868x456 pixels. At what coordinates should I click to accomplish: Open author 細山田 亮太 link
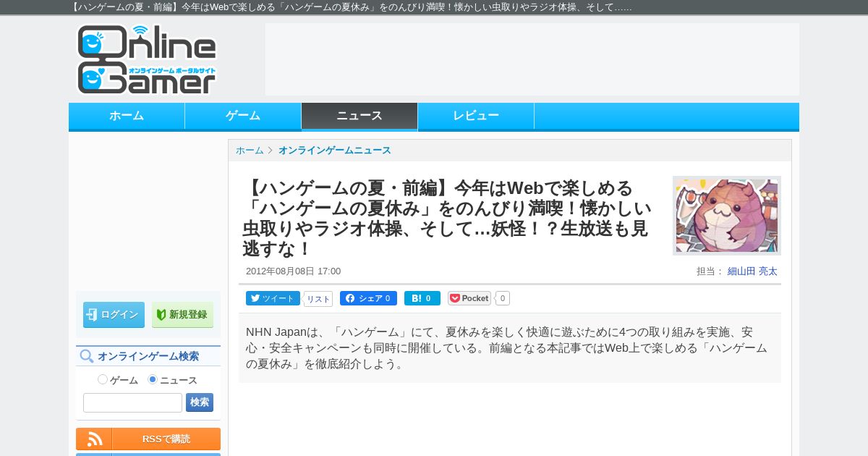752,271
